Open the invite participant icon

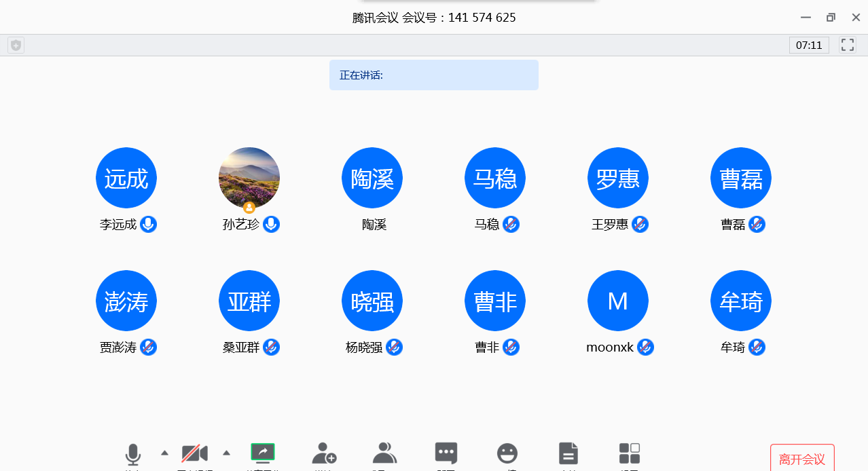coord(324,453)
